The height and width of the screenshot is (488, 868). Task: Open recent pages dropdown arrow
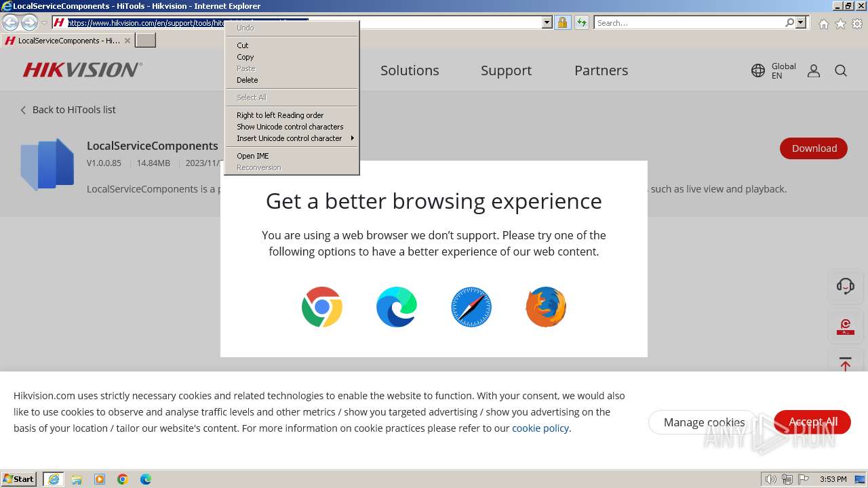(45, 23)
